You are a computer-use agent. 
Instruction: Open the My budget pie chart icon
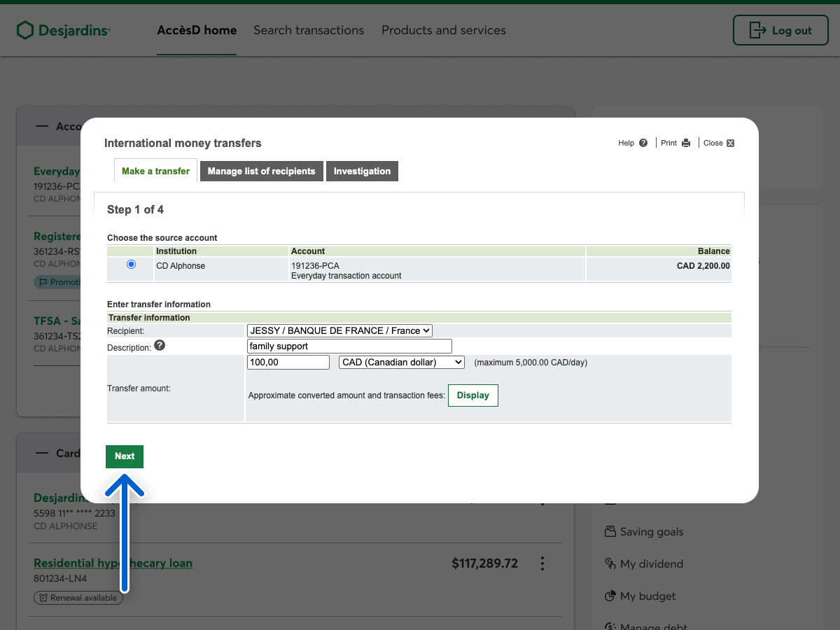(x=610, y=596)
